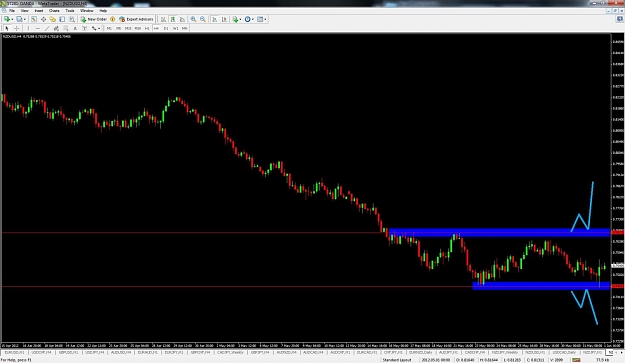The height and width of the screenshot is (363, 625).
Task: Open the Window menu
Action: click(x=86, y=11)
